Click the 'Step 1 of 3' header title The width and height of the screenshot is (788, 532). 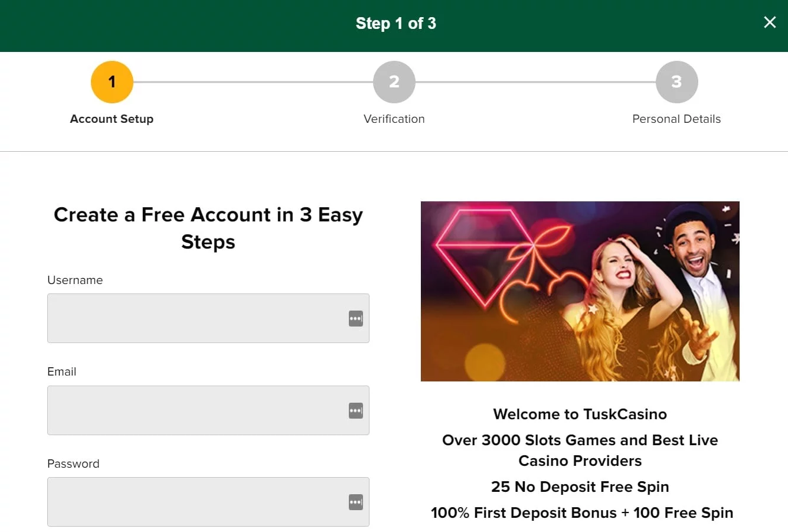tap(395, 24)
